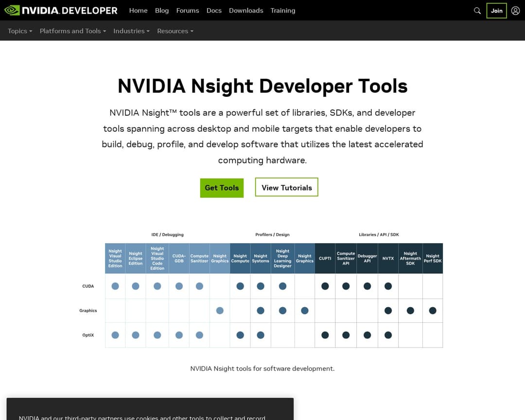Image resolution: width=525 pixels, height=420 pixels.
Task: Open the Home menu item
Action: point(138,11)
